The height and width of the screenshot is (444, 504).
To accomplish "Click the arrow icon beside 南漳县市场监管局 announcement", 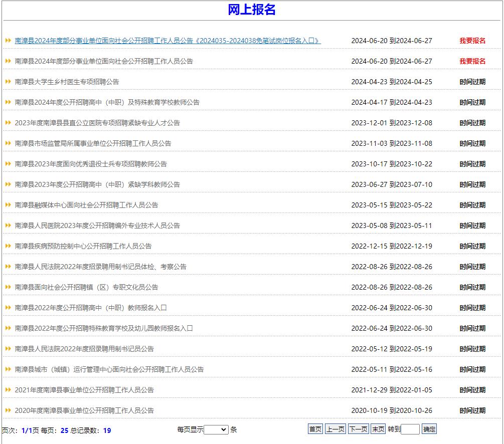I will tap(8, 143).
